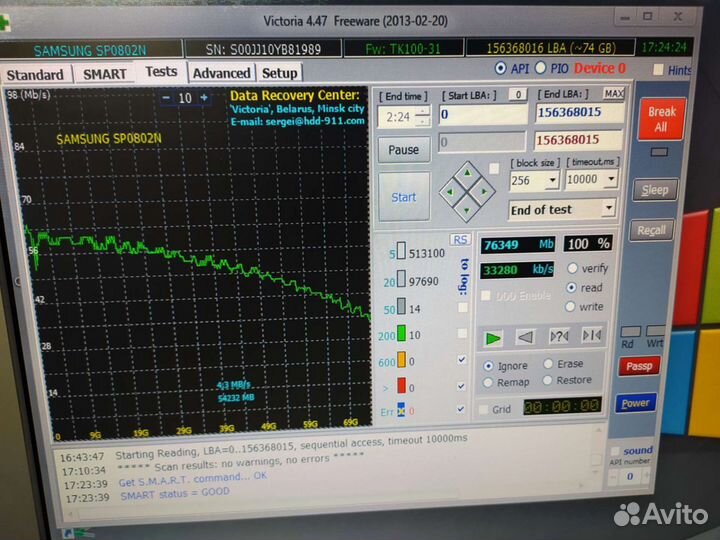Click the green 200 ms block indicator
Viewport: 720px width, 540px height.
coord(401,333)
